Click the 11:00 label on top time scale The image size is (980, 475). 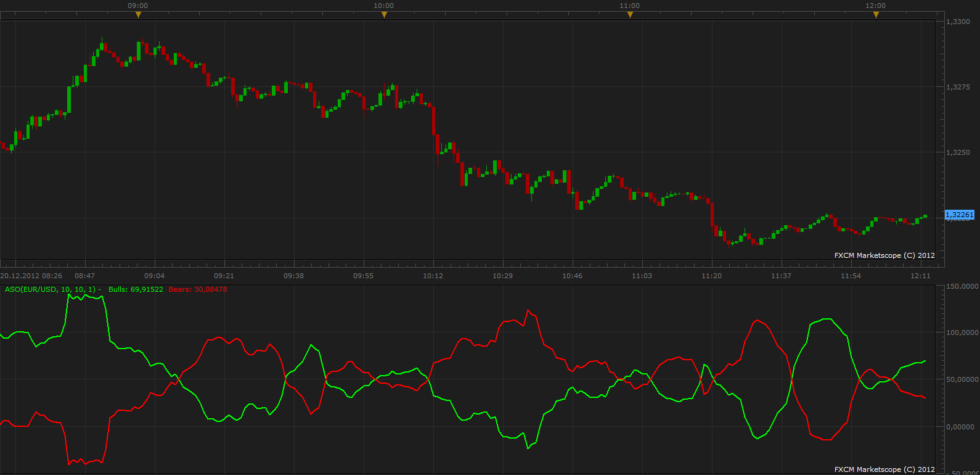[630, 6]
